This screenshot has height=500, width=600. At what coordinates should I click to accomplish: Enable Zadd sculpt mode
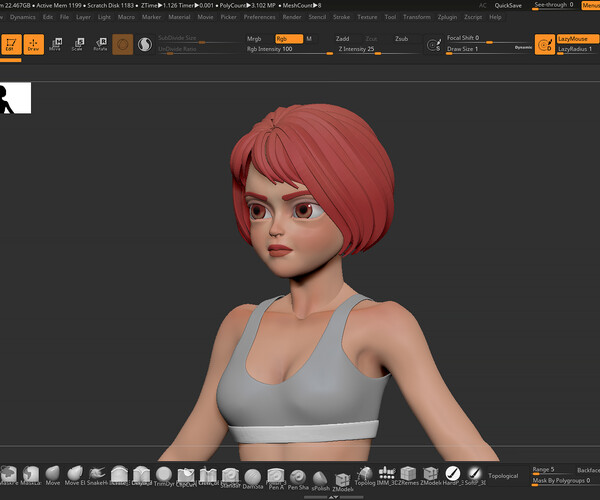pyautogui.click(x=342, y=39)
